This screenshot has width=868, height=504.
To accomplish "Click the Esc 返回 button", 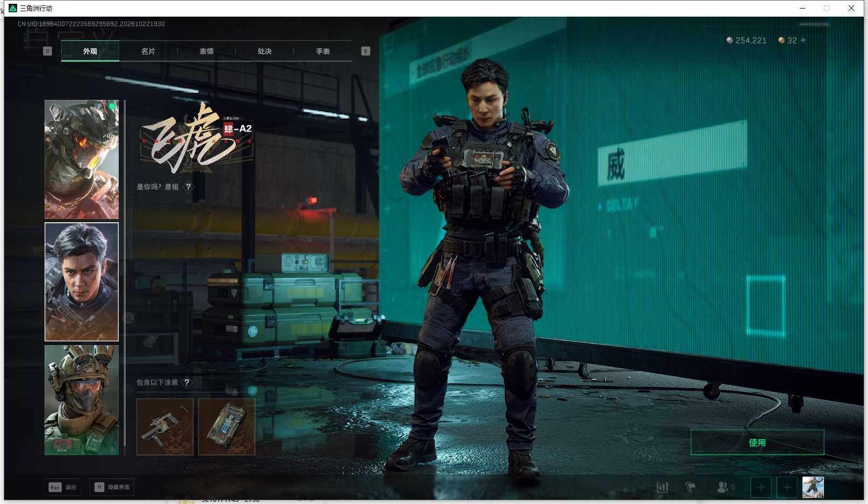I will (x=63, y=487).
